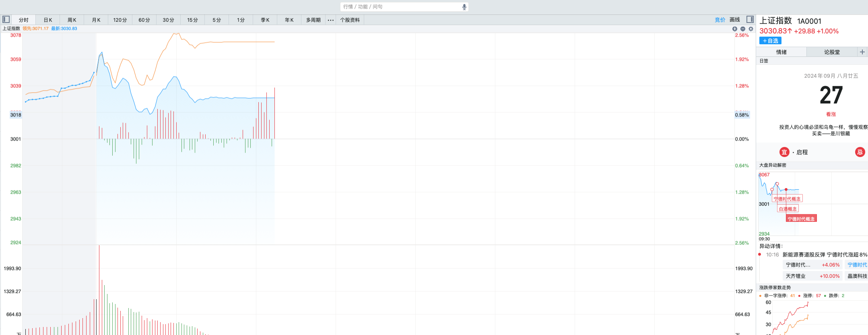Open the 多周期 multi-period view
The image size is (868, 335).
tap(313, 20)
